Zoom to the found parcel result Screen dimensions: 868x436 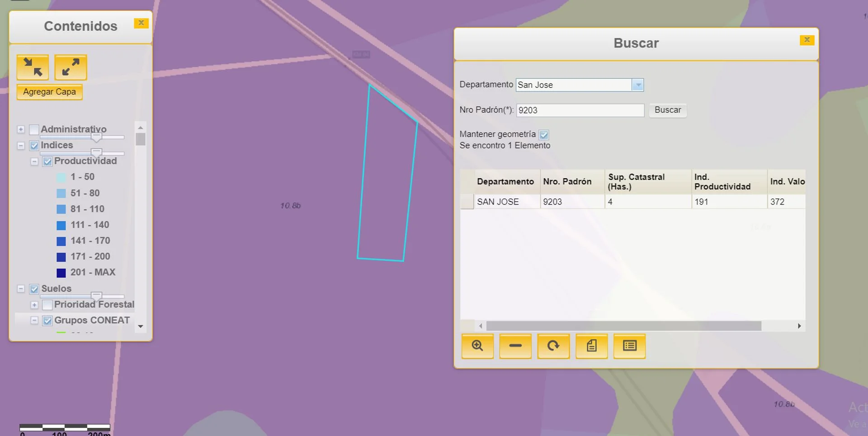coord(477,346)
